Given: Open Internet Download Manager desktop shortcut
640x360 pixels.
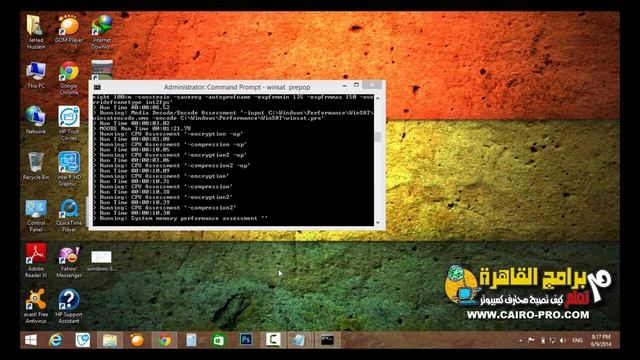Looking at the screenshot, I should point(102,31).
